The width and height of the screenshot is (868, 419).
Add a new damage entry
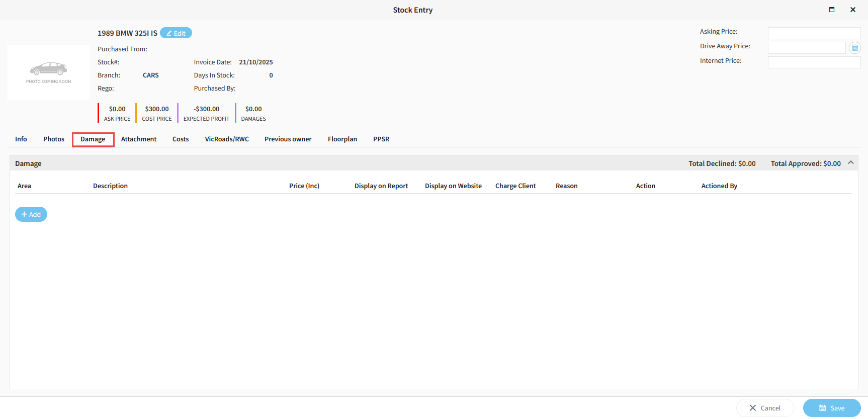pyautogui.click(x=31, y=214)
